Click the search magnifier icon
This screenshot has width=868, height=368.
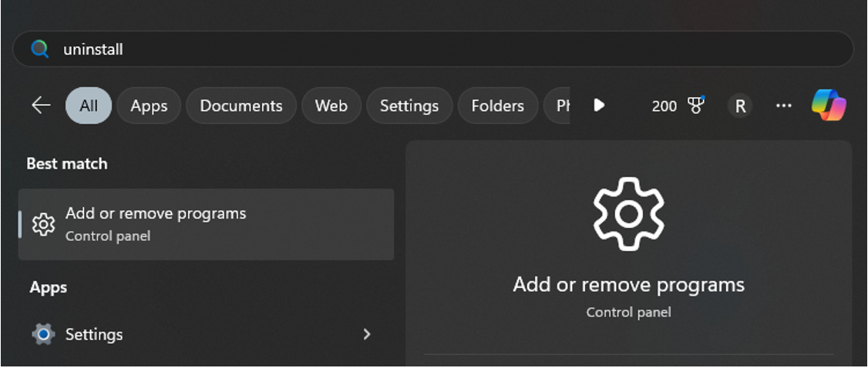40,49
